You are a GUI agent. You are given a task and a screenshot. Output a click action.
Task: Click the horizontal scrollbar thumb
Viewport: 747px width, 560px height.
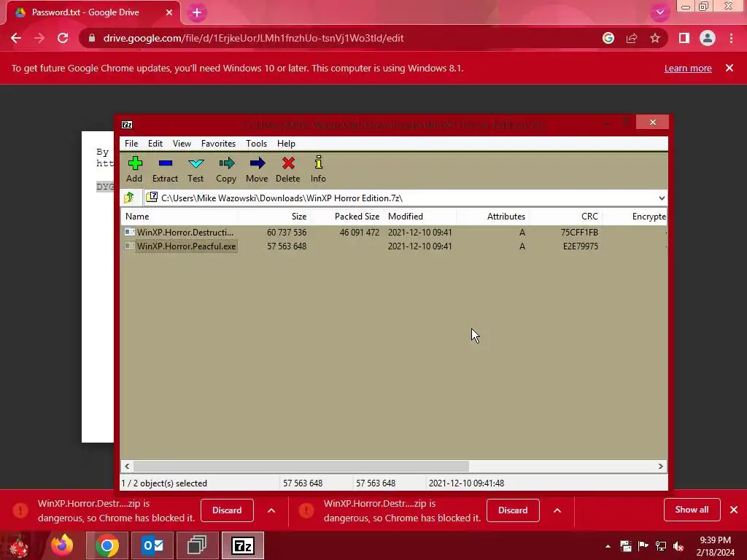pos(301,466)
